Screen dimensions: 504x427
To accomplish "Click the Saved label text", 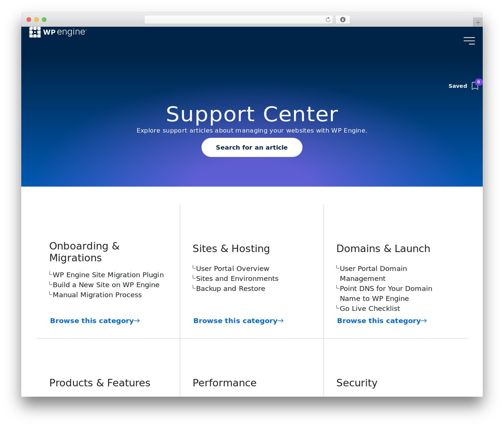I will coord(458,86).
